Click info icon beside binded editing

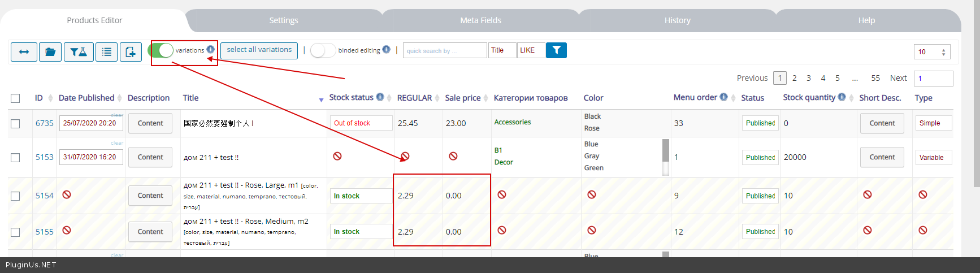click(x=387, y=50)
